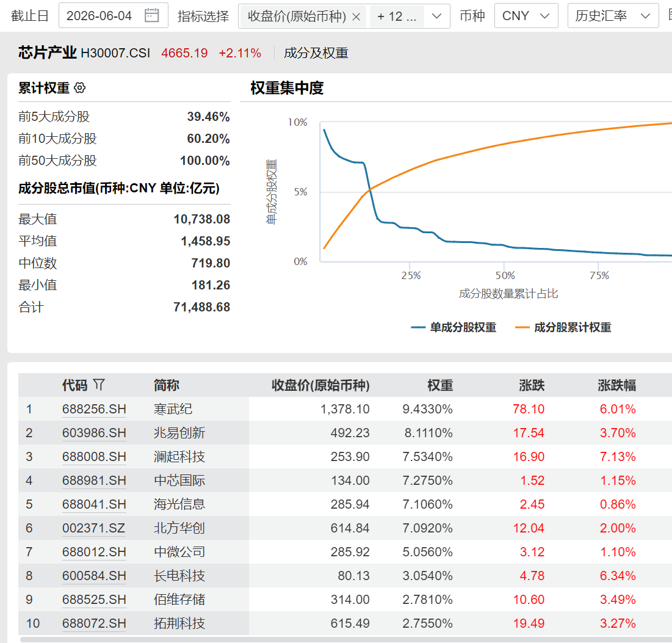Open stock code 688072.SH link
Viewport: 672px width, 643px height.
click(x=94, y=623)
